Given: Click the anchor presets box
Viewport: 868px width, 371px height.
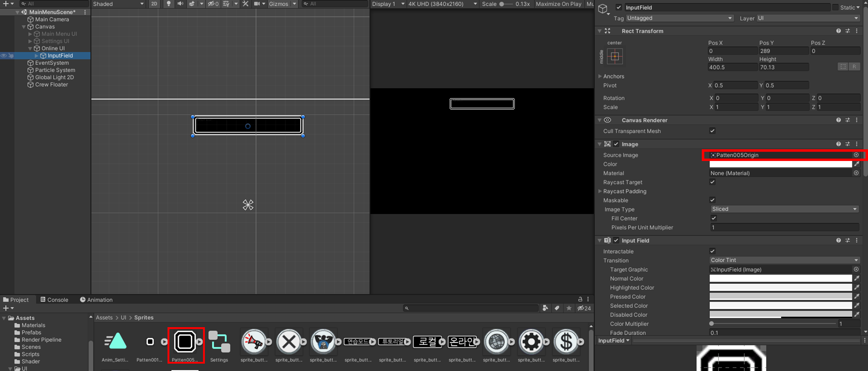Looking at the screenshot, I should click(x=615, y=56).
